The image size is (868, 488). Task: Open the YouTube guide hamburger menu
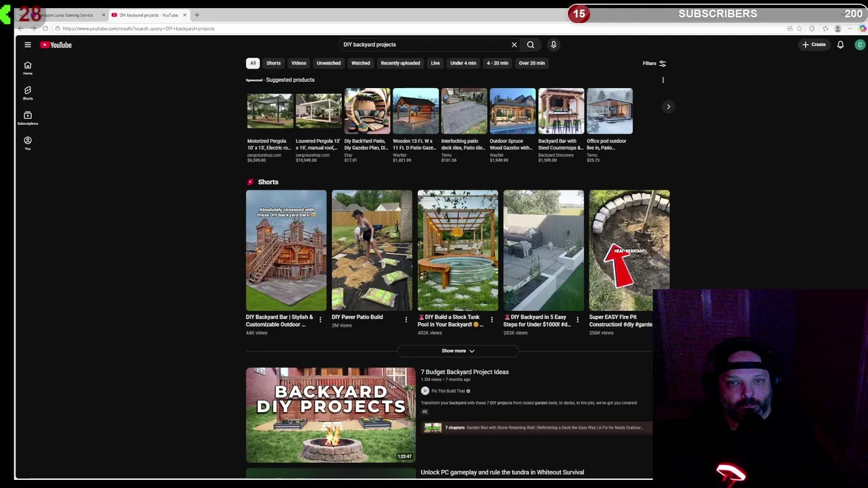(x=28, y=45)
